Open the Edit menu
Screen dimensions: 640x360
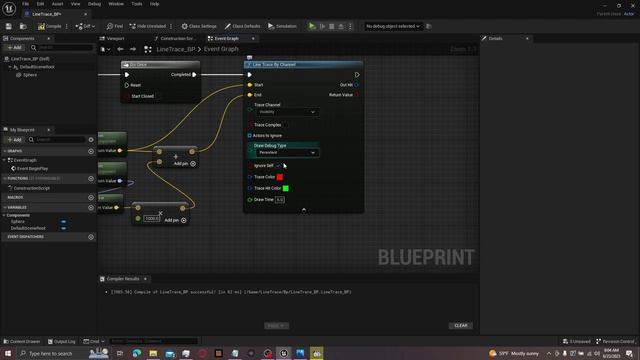point(40,4)
